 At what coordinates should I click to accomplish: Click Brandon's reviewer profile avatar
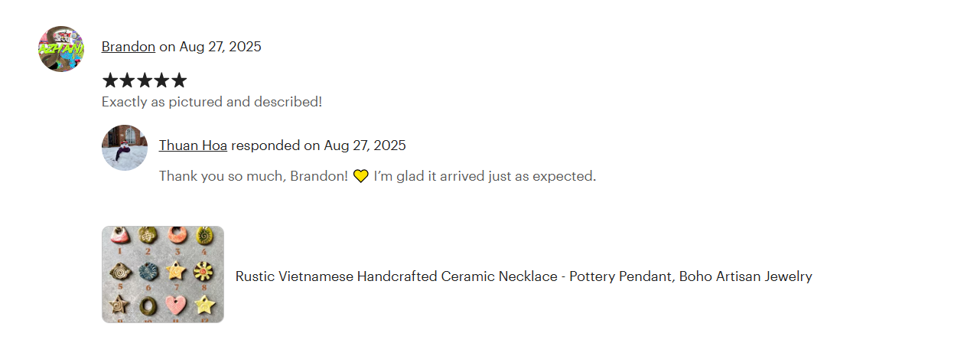61,48
